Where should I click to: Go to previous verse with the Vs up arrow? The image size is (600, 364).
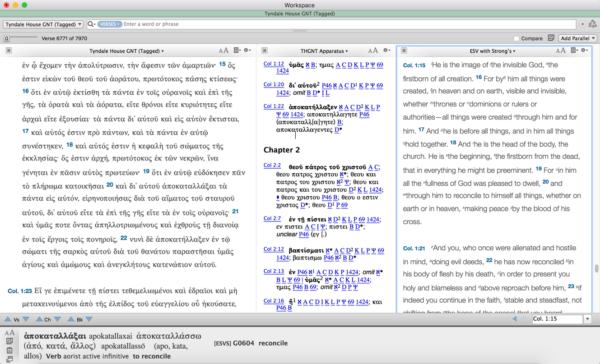(x=8, y=319)
